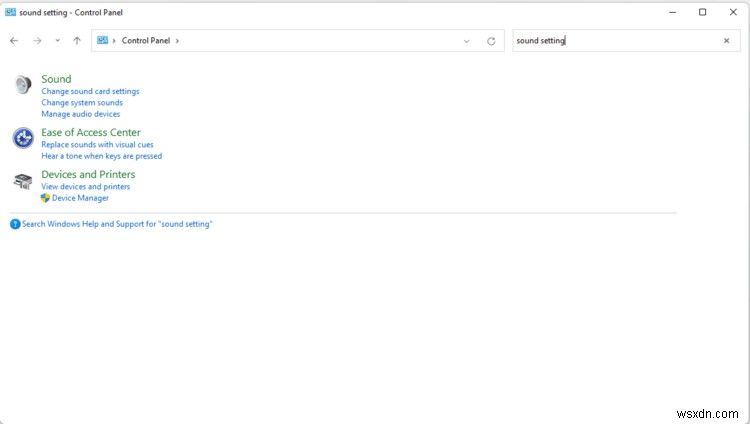The height and width of the screenshot is (424, 750).
Task: Expand chevron before Control Panel in address bar
Action: pyautogui.click(x=114, y=41)
